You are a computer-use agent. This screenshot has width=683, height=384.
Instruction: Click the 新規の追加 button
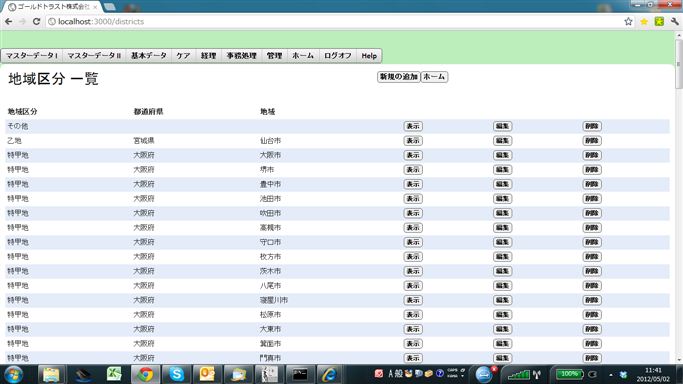coord(399,77)
